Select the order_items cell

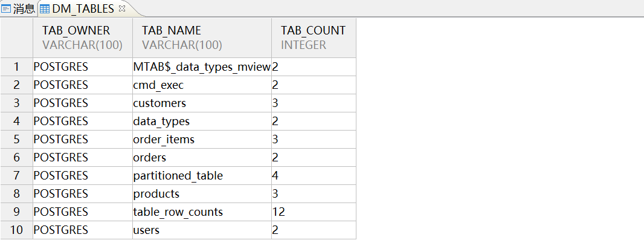point(202,139)
